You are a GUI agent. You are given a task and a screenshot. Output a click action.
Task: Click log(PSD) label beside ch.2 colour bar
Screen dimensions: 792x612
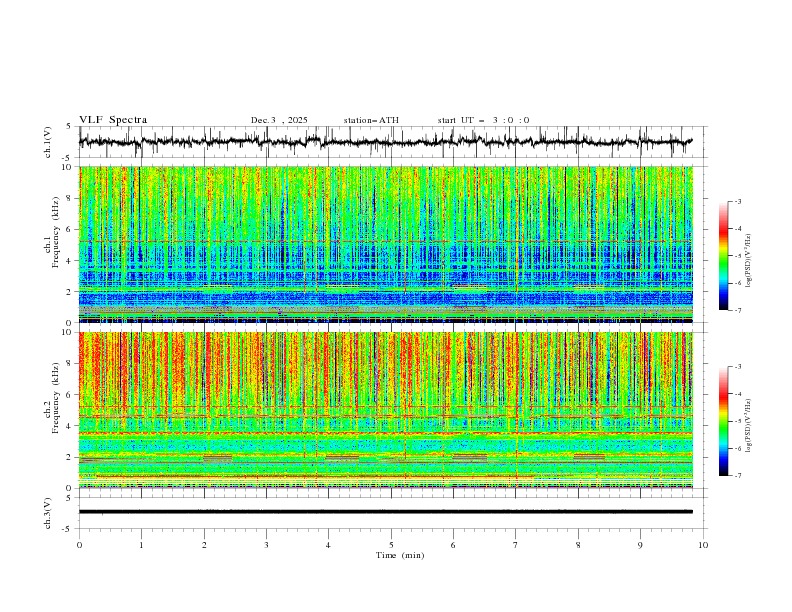[748, 426]
